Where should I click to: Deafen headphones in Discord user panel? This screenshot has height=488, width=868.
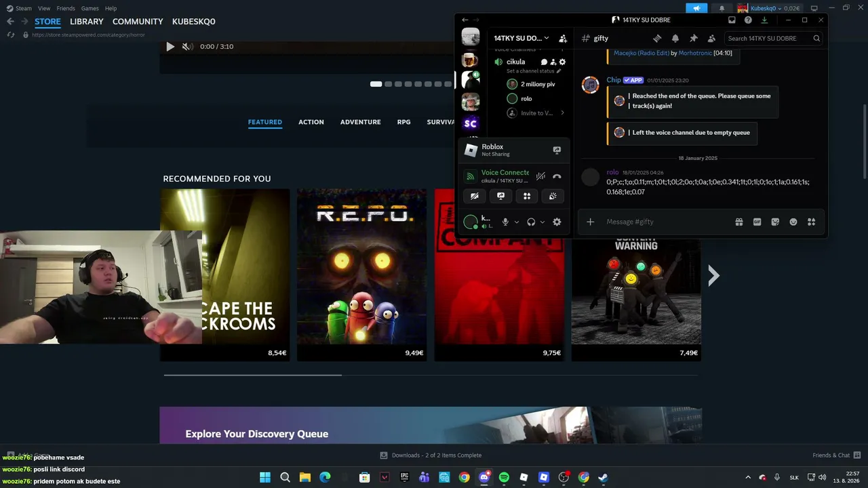tap(531, 222)
